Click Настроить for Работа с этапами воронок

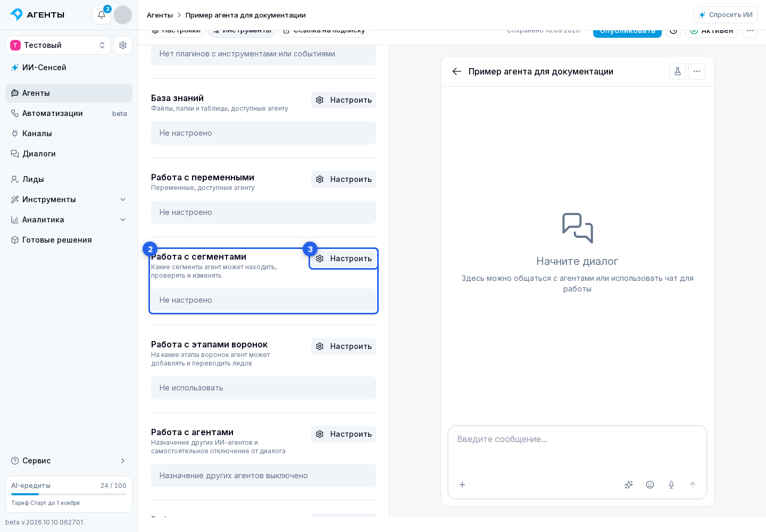pos(344,346)
